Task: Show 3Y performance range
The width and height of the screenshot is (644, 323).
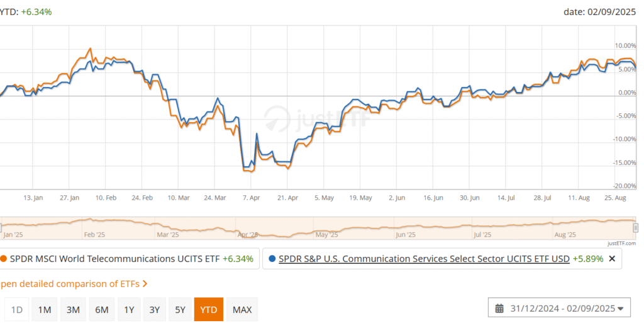Action: (x=155, y=309)
